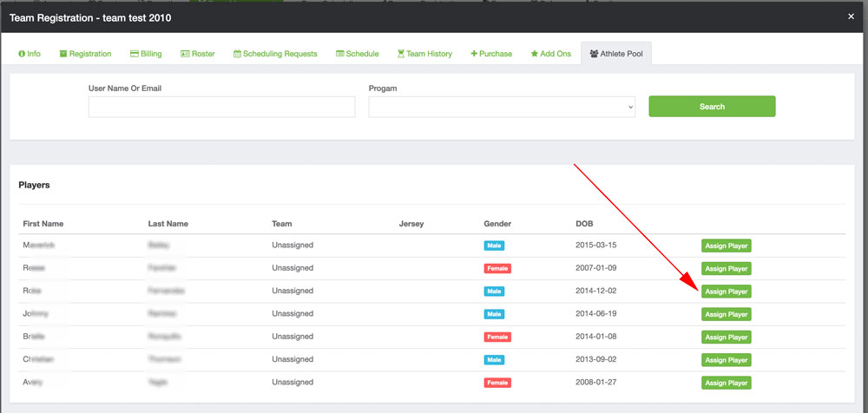This screenshot has width=868, height=413.
Task: Open the Team History tab
Action: 424,54
